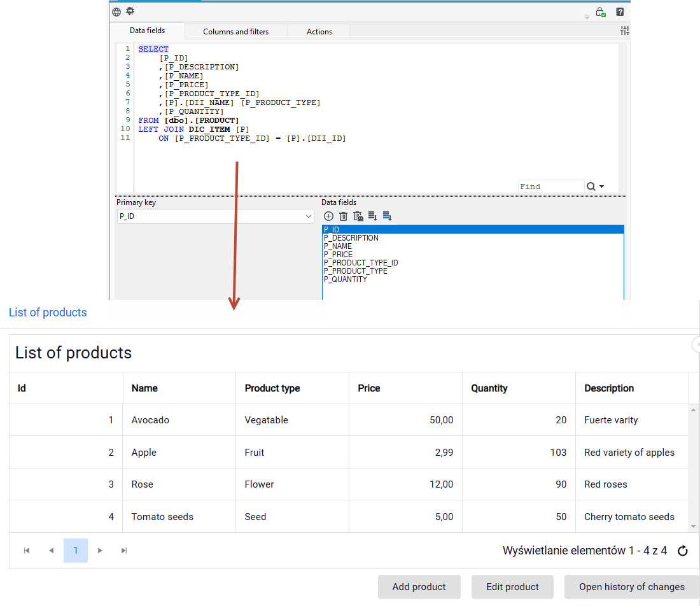Click Open history of changes button
This screenshot has height=606, width=700.
[x=632, y=587]
